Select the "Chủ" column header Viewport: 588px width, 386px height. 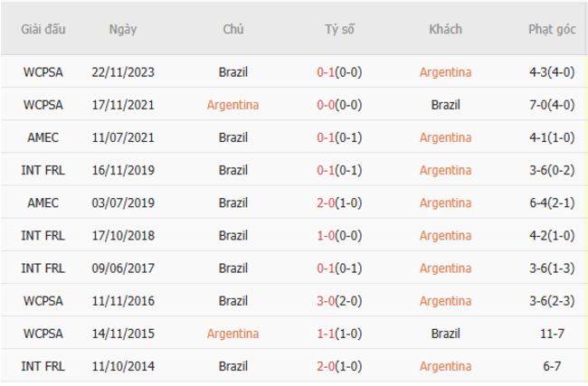point(232,29)
